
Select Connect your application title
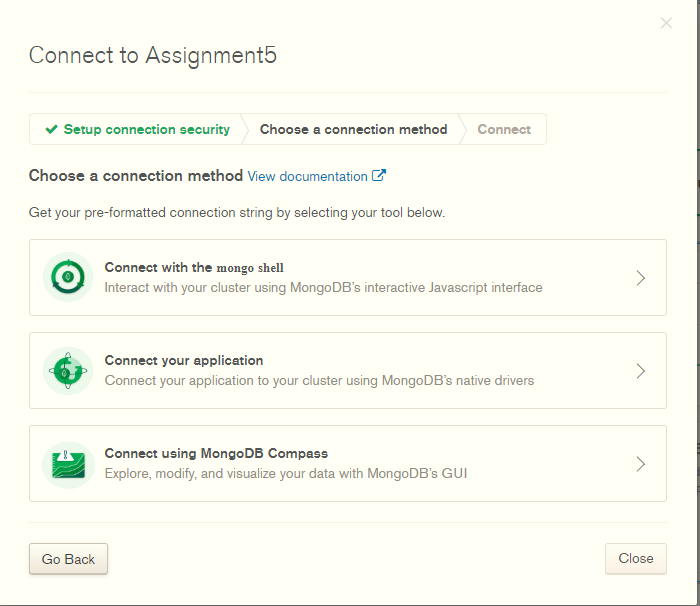tap(183, 360)
